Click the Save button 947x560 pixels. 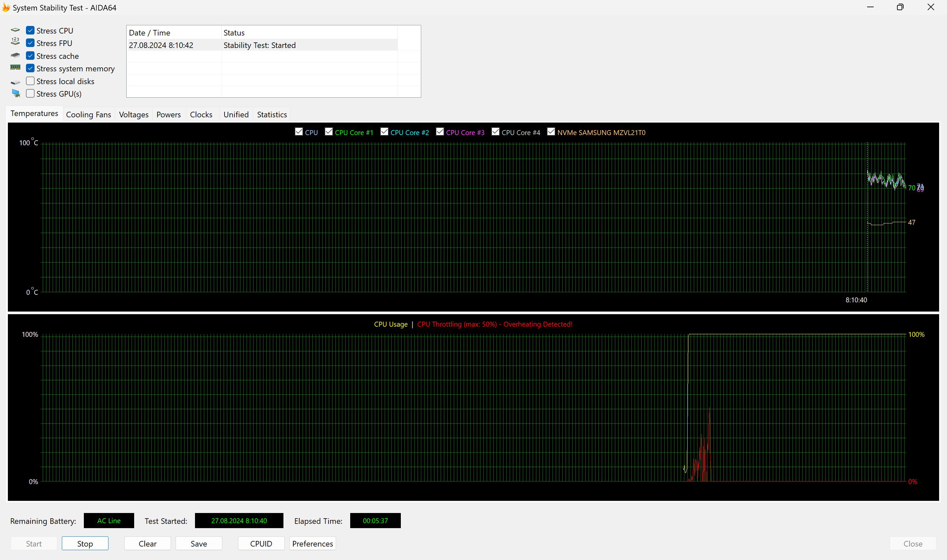[198, 543]
